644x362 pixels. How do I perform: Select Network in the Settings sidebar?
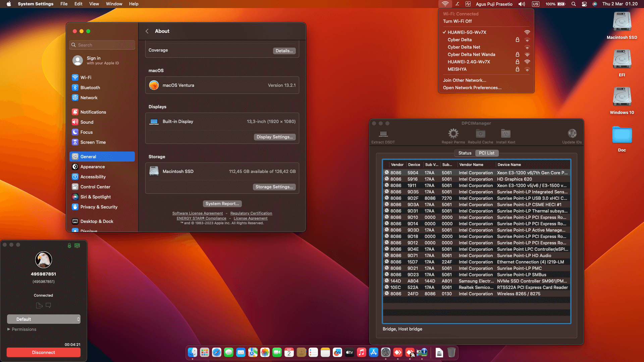point(89,98)
